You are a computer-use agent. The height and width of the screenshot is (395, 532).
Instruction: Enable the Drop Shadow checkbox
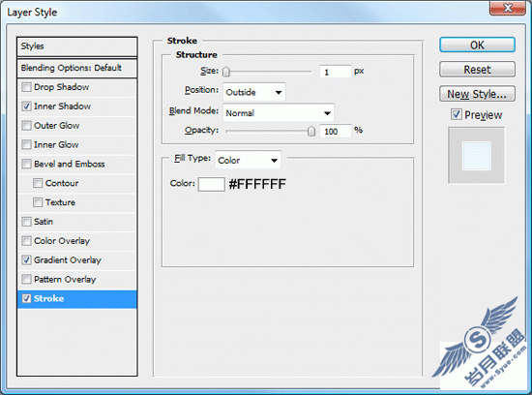coord(26,87)
